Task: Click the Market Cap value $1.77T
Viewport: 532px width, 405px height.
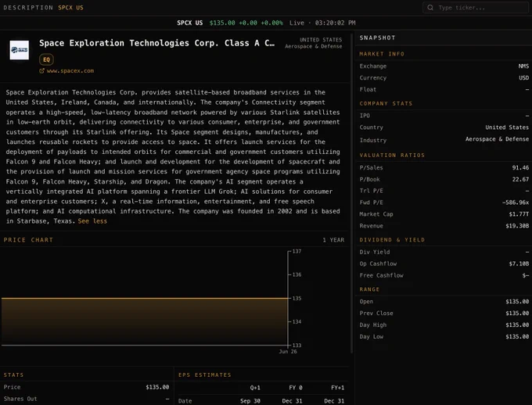Action: pos(519,214)
